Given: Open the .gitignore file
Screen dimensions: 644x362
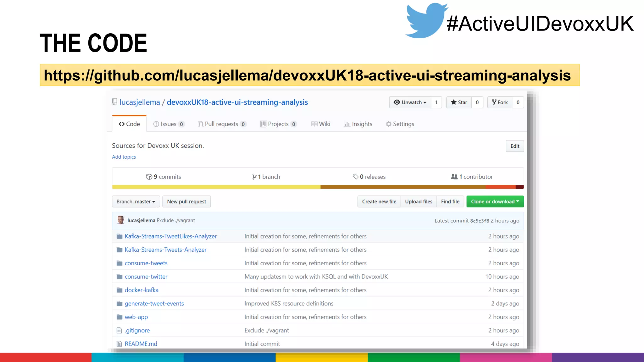Looking at the screenshot, I should click(137, 331).
